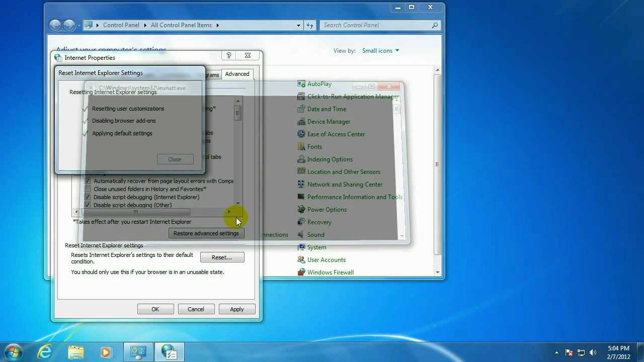Click the Recovery icon

point(301,222)
